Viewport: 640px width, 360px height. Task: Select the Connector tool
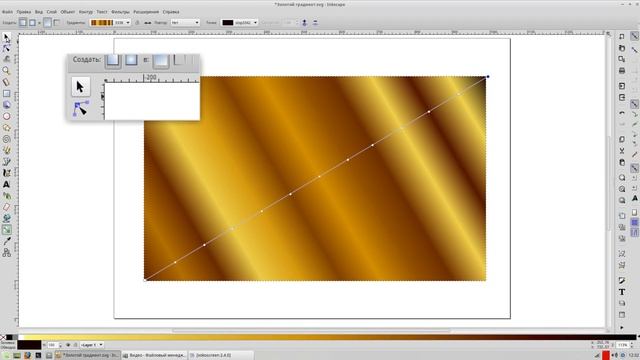coord(7,253)
